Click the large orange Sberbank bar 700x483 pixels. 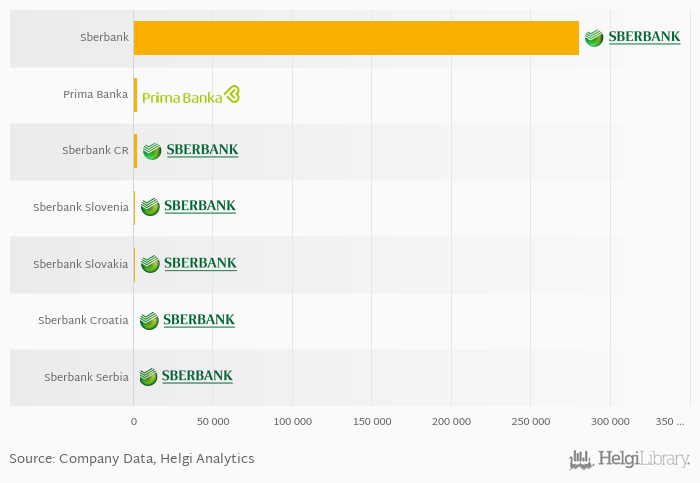click(x=356, y=38)
